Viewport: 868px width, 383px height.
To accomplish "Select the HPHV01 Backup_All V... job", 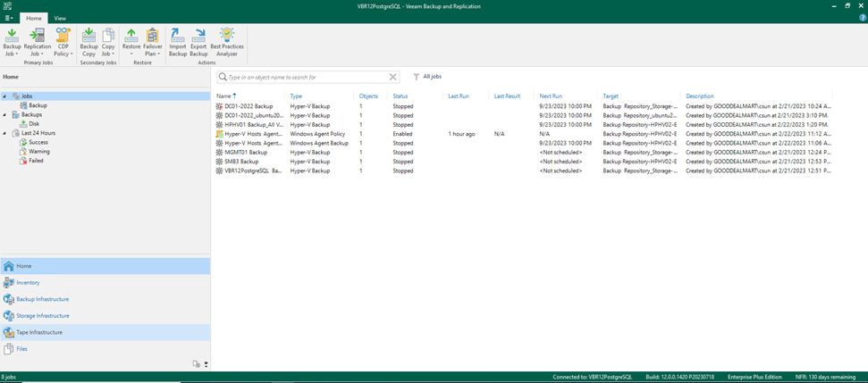I will (523, 125).
